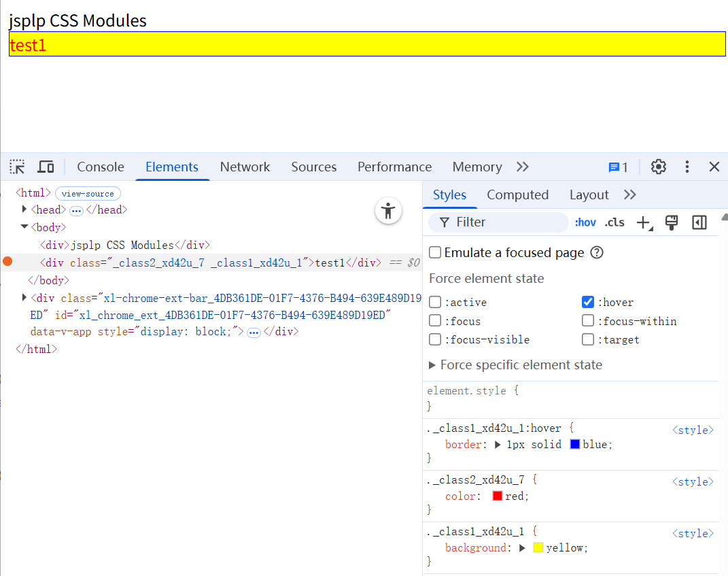The width and height of the screenshot is (728, 576).
Task: Activate the inspect element picker icon
Action: click(18, 167)
